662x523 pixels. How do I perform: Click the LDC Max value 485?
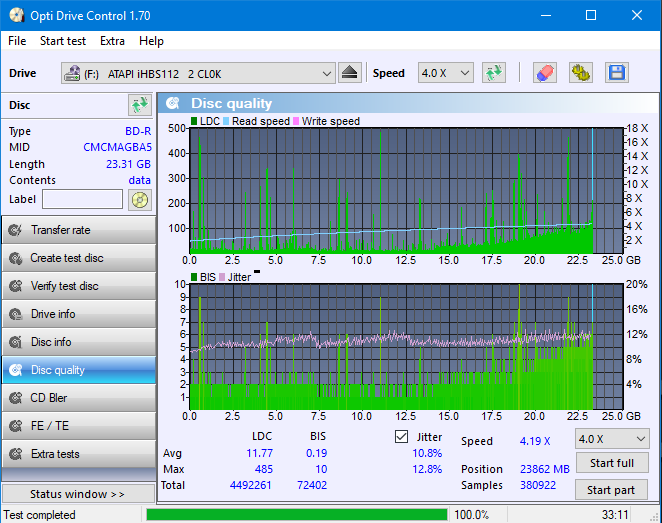[263, 469]
